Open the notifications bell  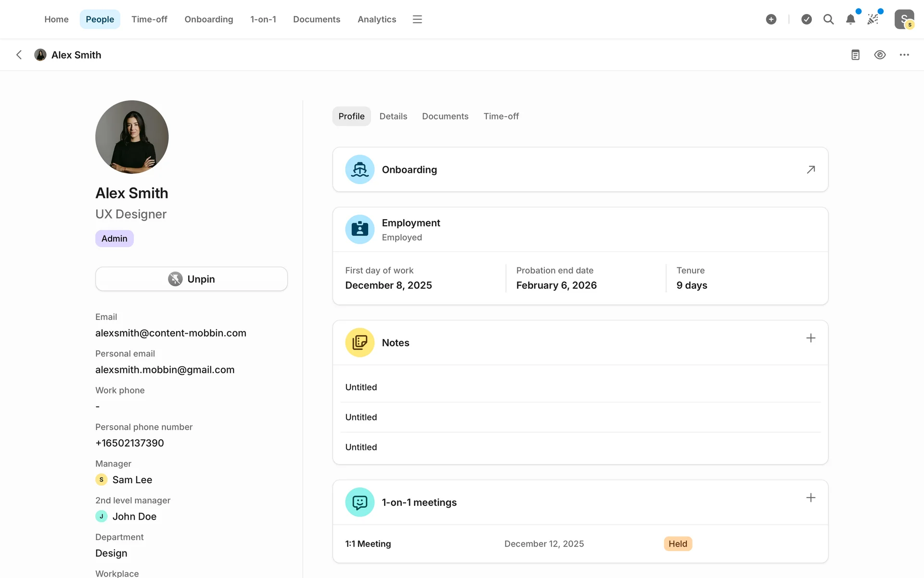coord(850,19)
